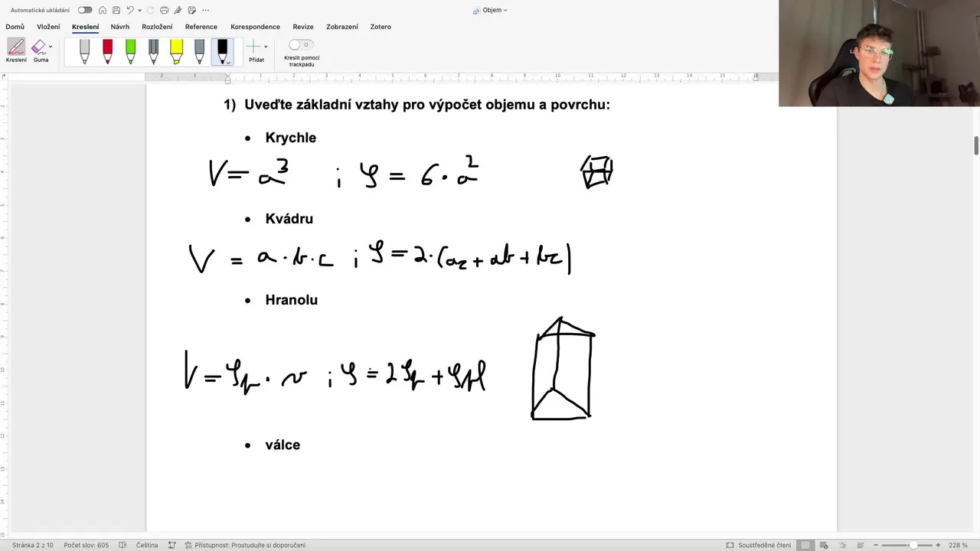Save the document with the diskette icon

click(116, 10)
